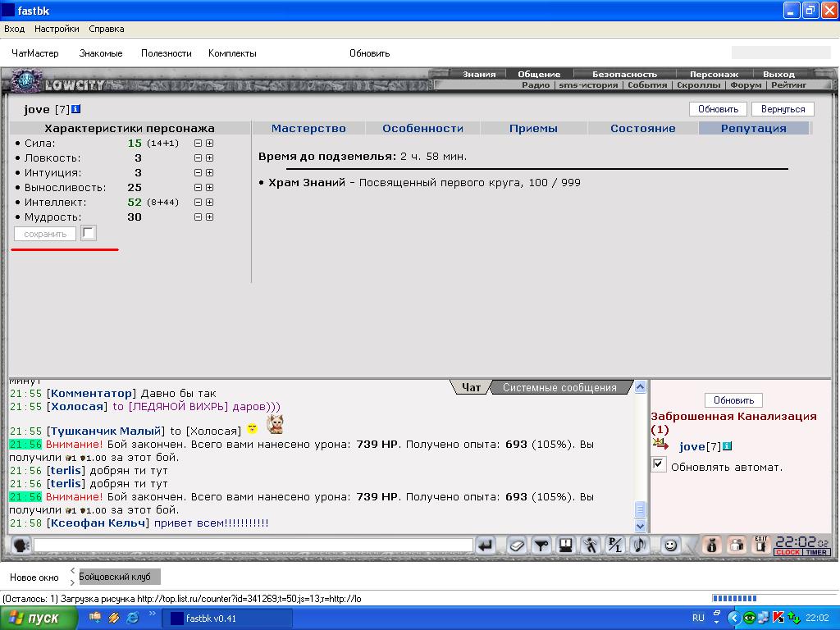
Task: Toggle the P/L translit icon
Action: (615, 546)
